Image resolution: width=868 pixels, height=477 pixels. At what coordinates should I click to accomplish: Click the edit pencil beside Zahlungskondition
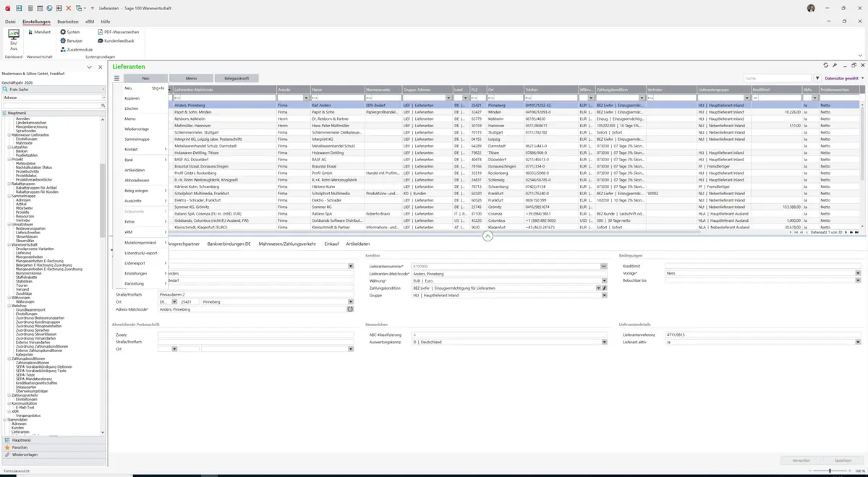click(x=605, y=288)
